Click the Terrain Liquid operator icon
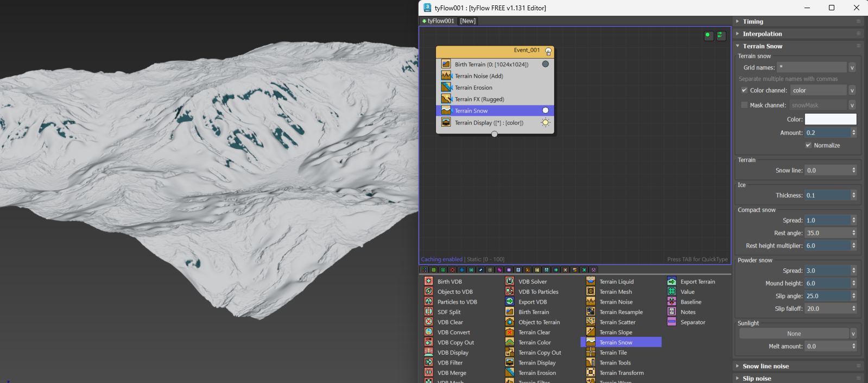 (590, 281)
